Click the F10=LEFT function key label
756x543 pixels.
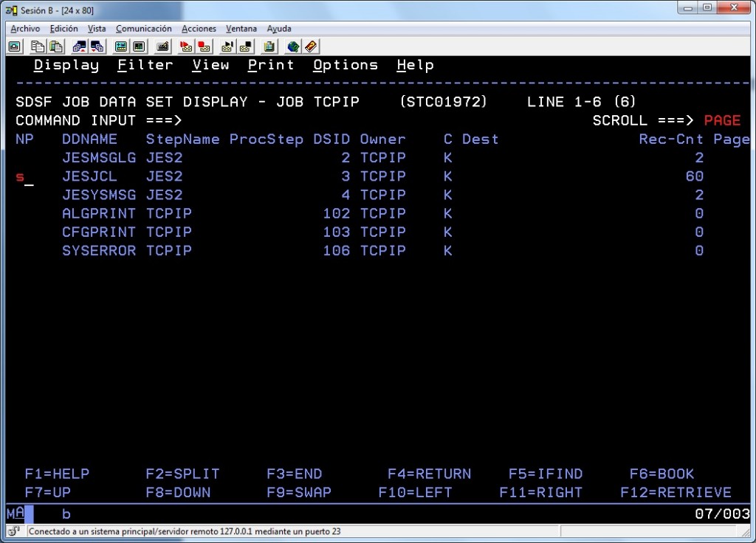tap(415, 492)
